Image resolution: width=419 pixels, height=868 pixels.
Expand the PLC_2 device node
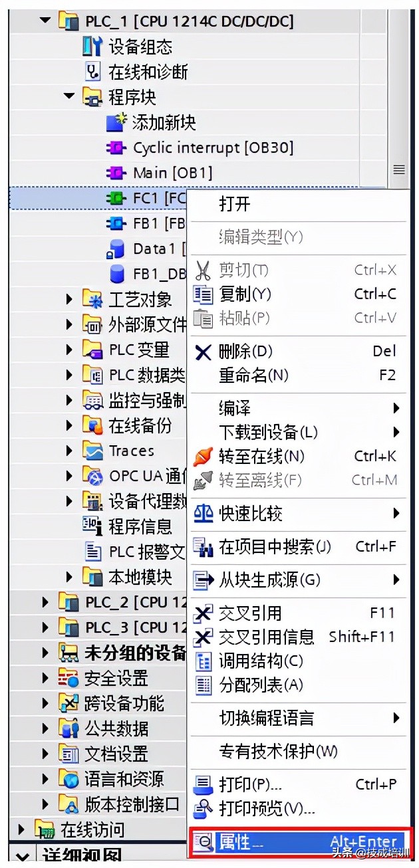click(44, 602)
